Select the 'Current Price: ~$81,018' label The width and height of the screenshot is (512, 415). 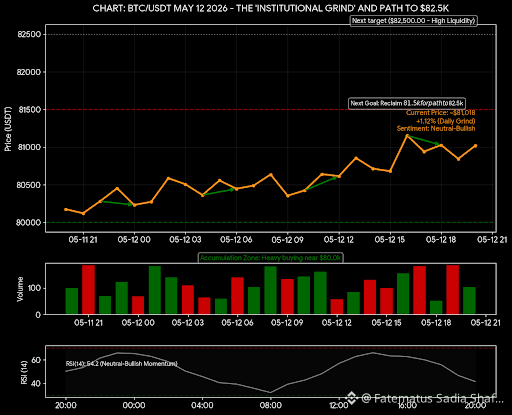440,113
